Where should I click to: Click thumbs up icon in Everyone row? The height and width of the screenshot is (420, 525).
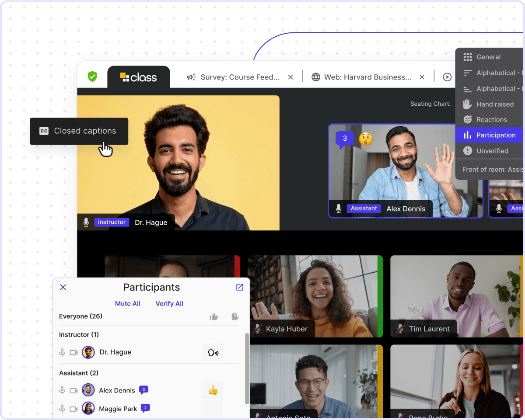point(213,316)
